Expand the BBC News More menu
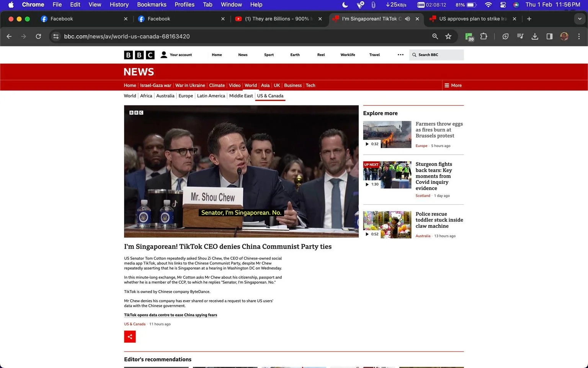Viewport: 588px width, 368px height. point(453,85)
